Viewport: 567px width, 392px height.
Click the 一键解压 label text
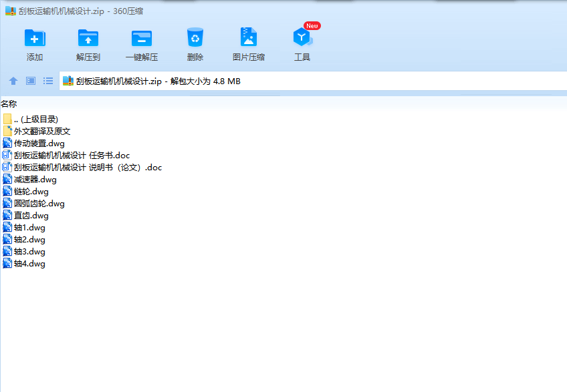[142, 57]
